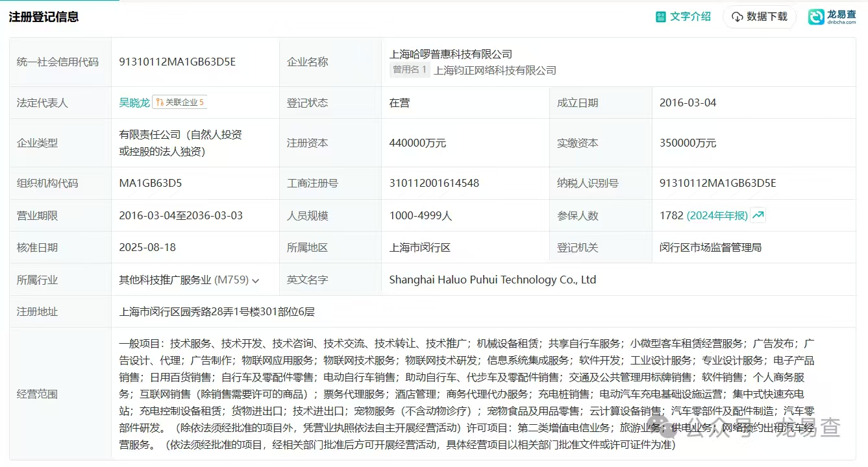868x467 pixels.
Task: Open the 文字介绍 text introduction
Action: point(690,17)
